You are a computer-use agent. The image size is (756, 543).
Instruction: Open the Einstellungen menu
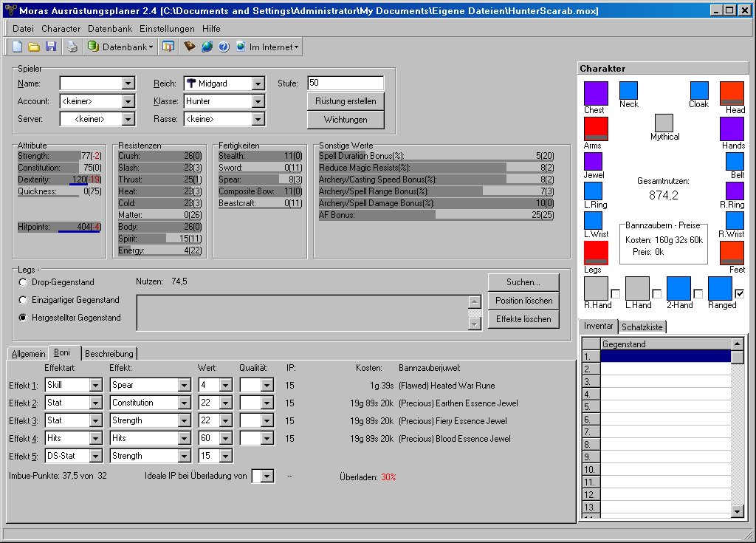[x=167, y=28]
